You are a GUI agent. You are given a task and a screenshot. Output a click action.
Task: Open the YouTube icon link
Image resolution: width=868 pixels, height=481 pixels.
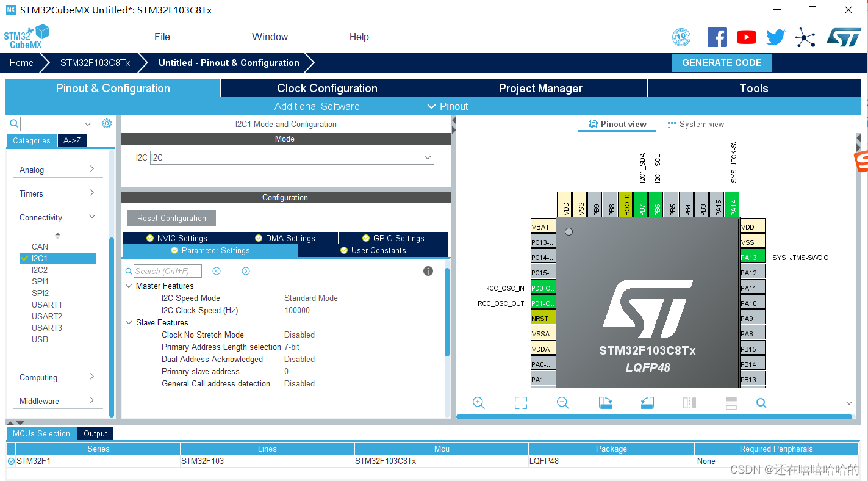click(x=747, y=37)
